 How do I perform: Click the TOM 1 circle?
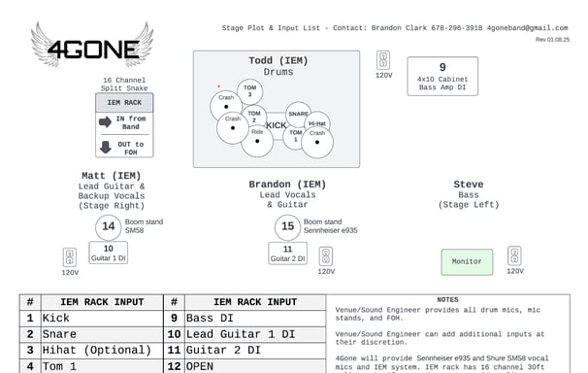coord(296,137)
